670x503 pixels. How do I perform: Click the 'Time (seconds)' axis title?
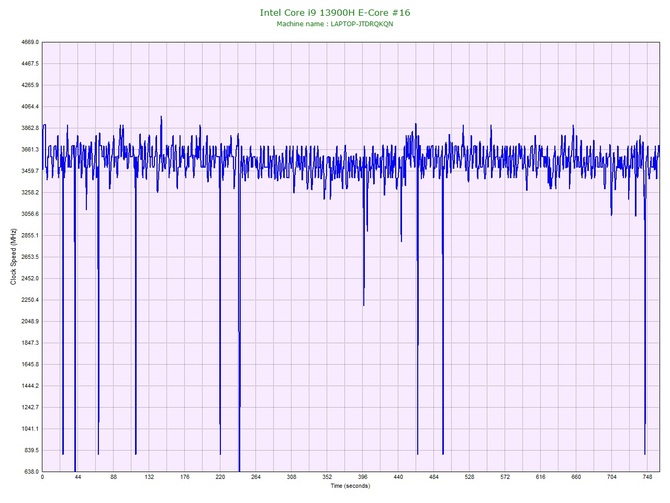(x=350, y=486)
